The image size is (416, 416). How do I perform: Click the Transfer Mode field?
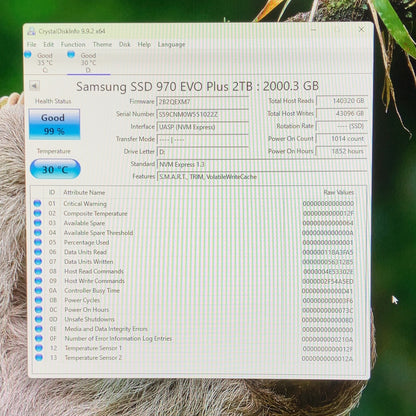pos(202,139)
